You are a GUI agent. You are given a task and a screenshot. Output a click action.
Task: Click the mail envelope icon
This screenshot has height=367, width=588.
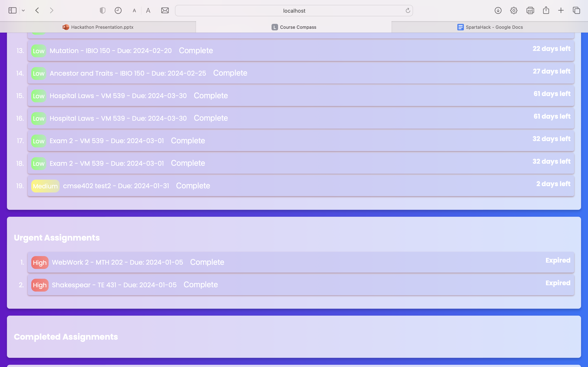coord(165,10)
